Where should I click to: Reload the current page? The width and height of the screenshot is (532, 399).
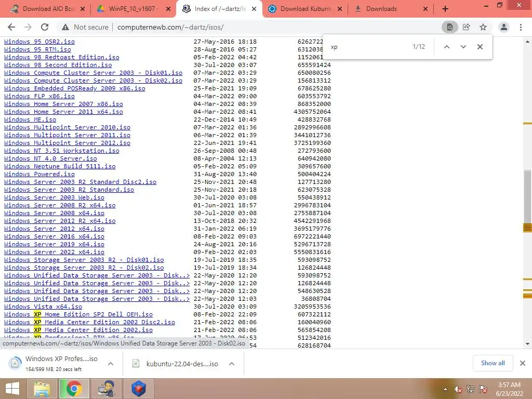click(x=45, y=27)
